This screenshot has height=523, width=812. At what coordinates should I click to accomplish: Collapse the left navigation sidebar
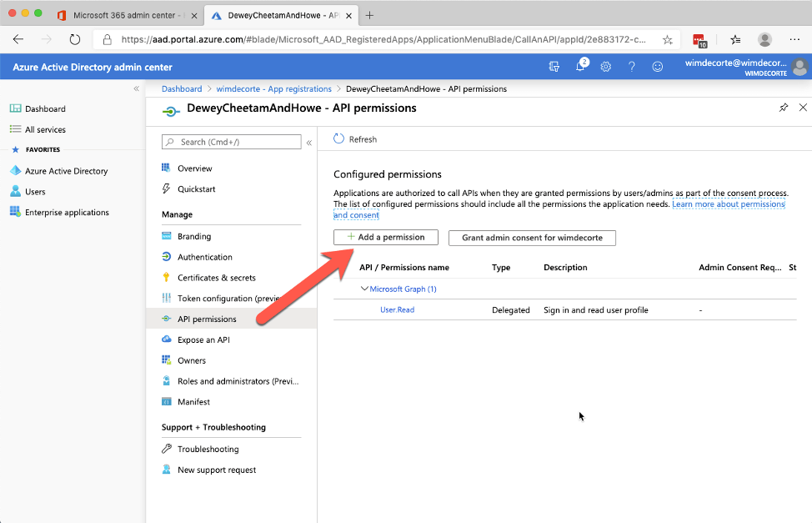[136, 88]
